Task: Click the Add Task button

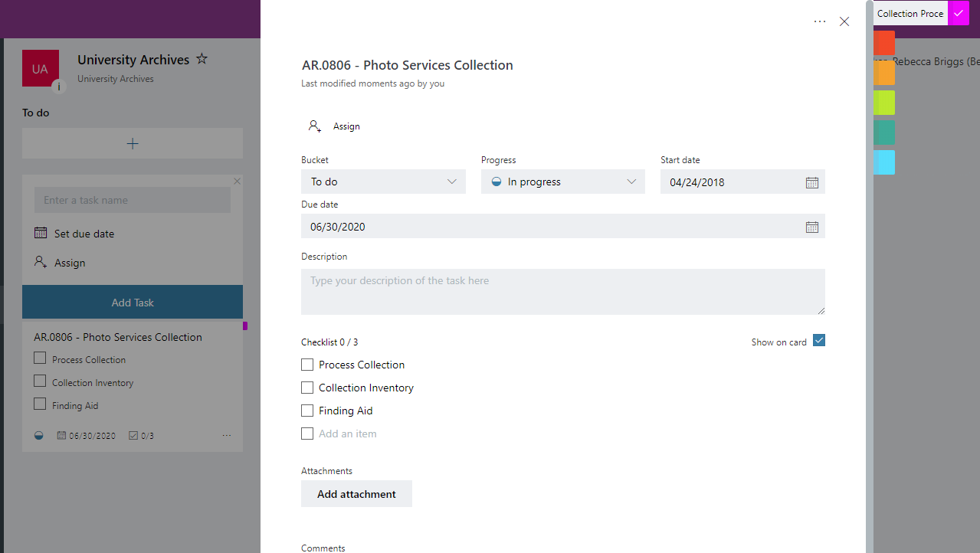Action: pyautogui.click(x=132, y=302)
